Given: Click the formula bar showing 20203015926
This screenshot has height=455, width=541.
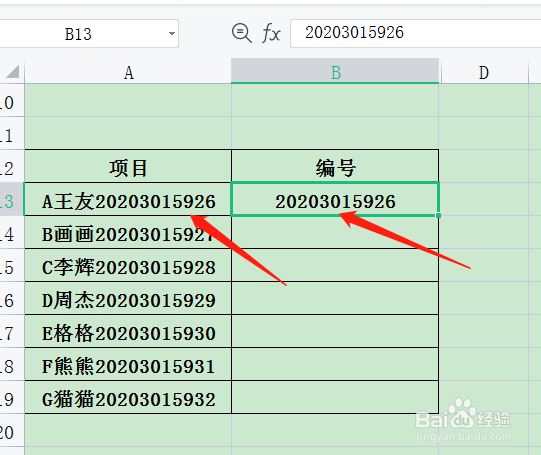Looking at the screenshot, I should [415, 33].
